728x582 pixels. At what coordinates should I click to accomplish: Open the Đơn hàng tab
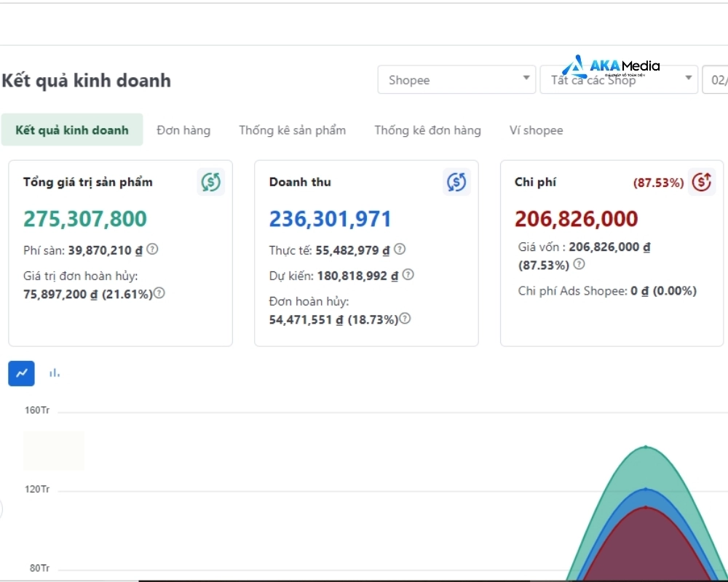pyautogui.click(x=183, y=130)
